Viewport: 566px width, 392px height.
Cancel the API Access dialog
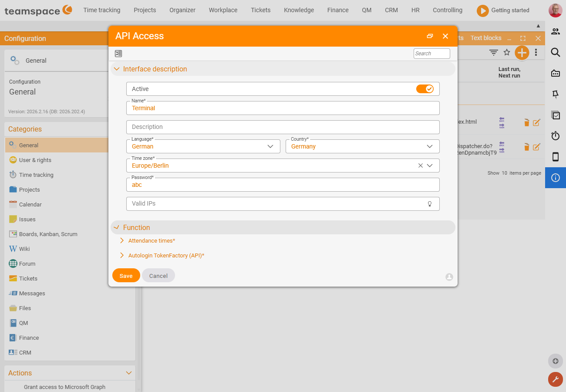(x=158, y=276)
